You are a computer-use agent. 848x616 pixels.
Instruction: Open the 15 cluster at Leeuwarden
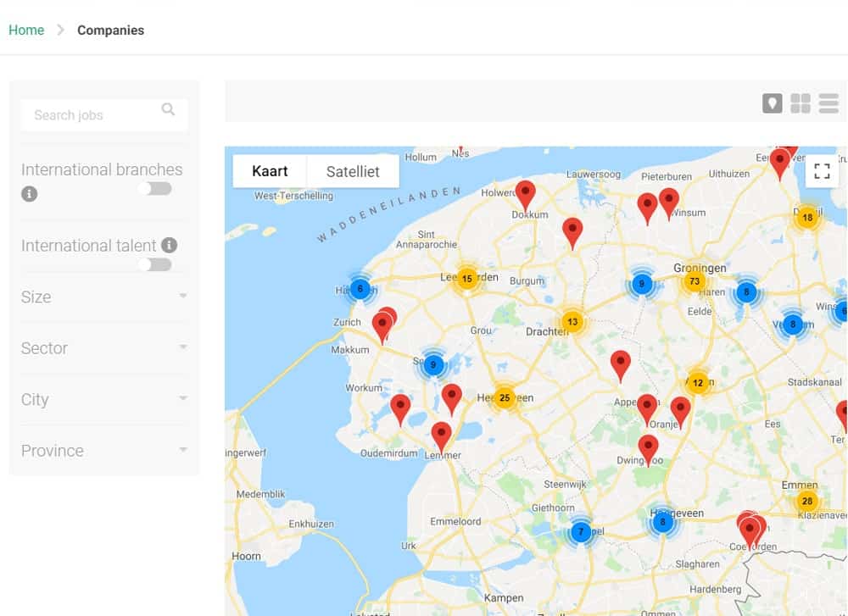467,279
